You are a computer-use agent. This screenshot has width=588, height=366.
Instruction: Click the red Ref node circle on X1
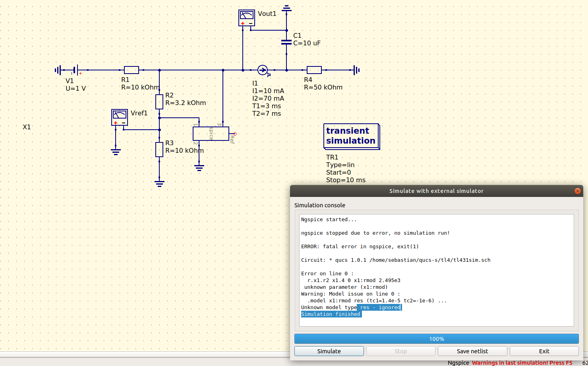point(234,134)
